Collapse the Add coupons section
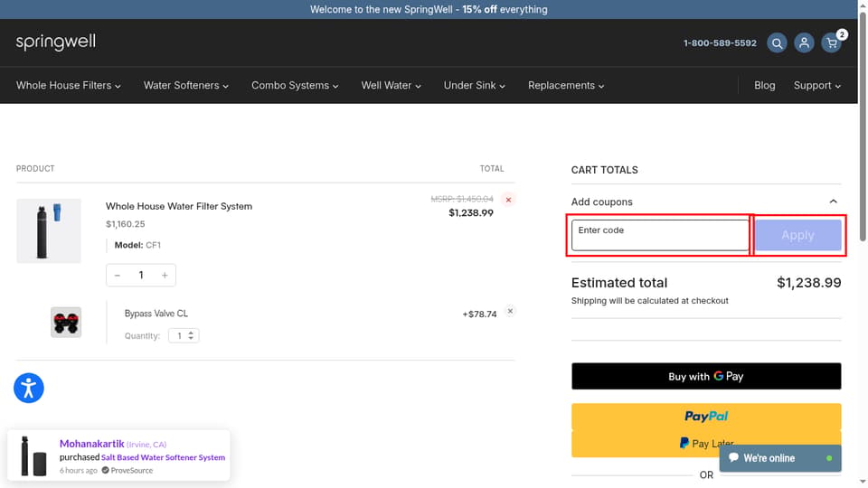 (833, 202)
